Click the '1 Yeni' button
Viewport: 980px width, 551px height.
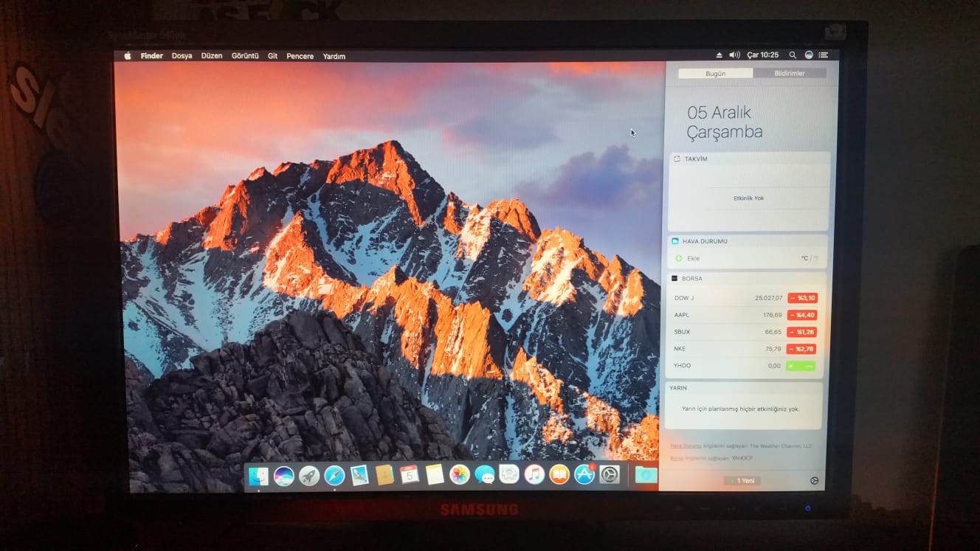(x=742, y=481)
